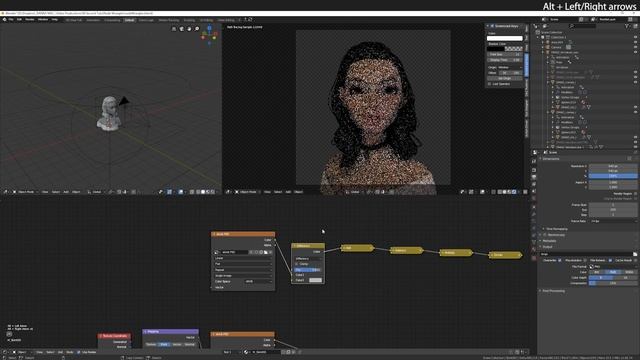Click the blue Z axis on navigation gizmo

(209, 28)
